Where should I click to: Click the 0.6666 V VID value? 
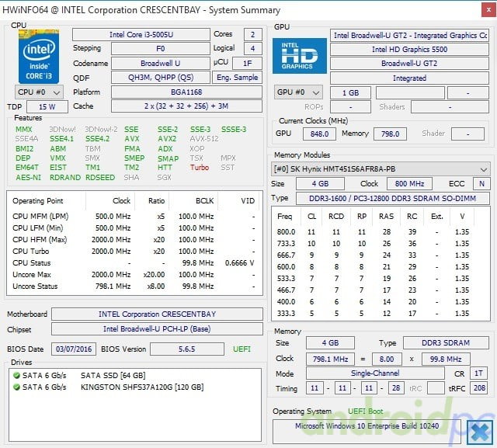pos(240,263)
